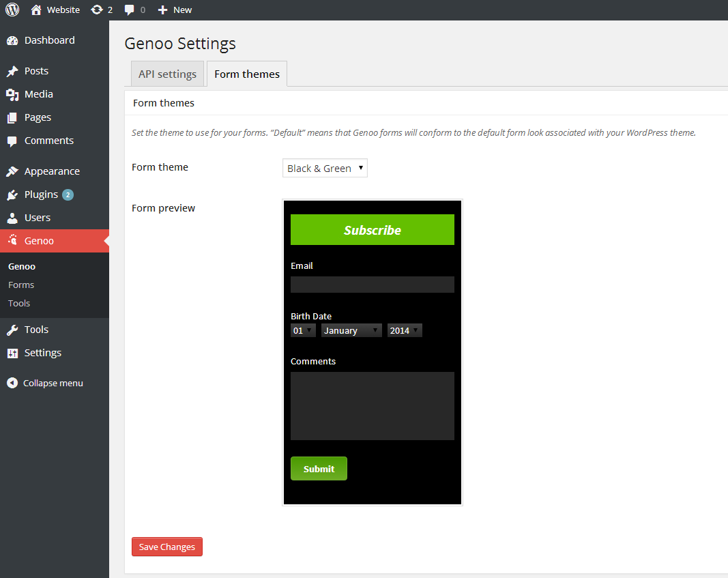The width and height of the screenshot is (728, 578).
Task: Open the Appearance menu label
Action: click(53, 171)
